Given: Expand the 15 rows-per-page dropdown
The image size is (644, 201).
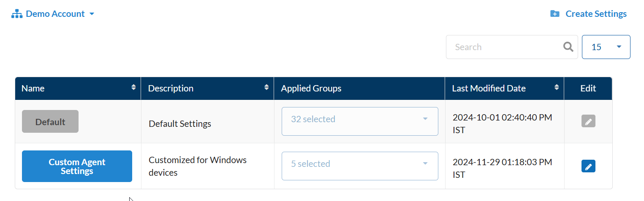Looking at the screenshot, I should [x=606, y=47].
